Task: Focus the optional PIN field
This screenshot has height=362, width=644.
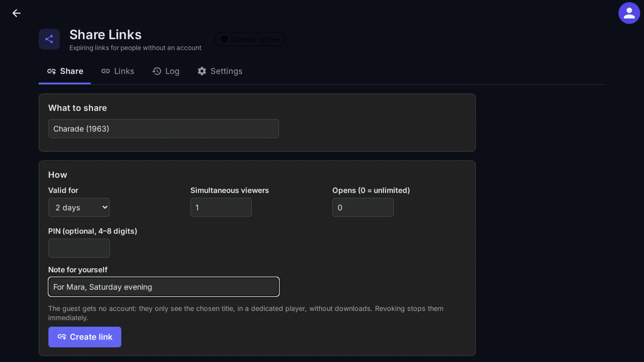Action: click(x=79, y=248)
